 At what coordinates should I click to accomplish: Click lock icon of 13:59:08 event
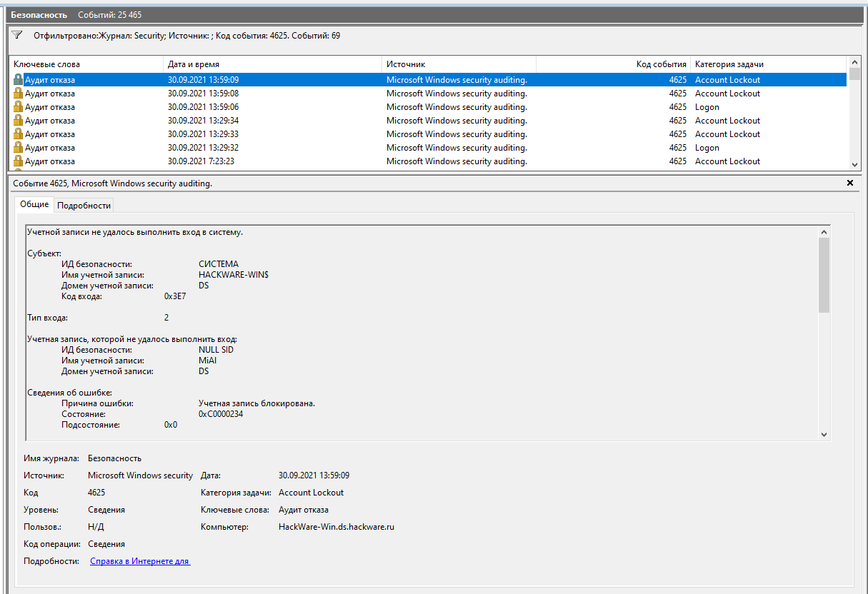pos(19,94)
